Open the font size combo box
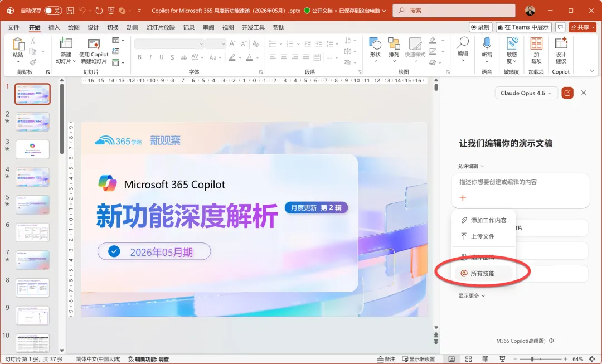 tap(215, 44)
